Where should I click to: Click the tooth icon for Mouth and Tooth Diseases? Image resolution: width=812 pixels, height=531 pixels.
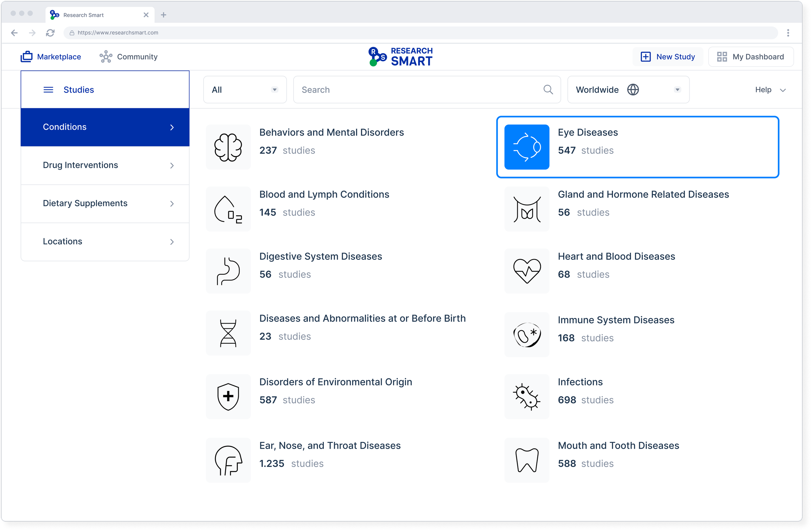527,460
